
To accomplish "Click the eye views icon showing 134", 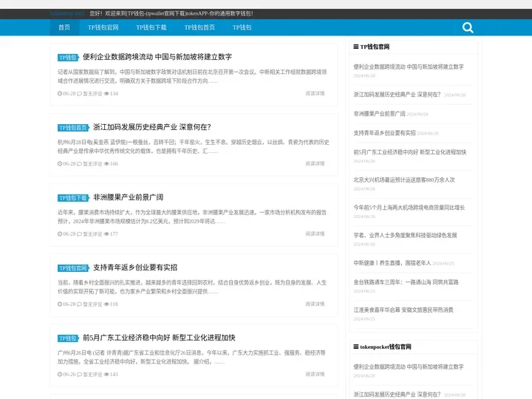I will tap(106, 94).
